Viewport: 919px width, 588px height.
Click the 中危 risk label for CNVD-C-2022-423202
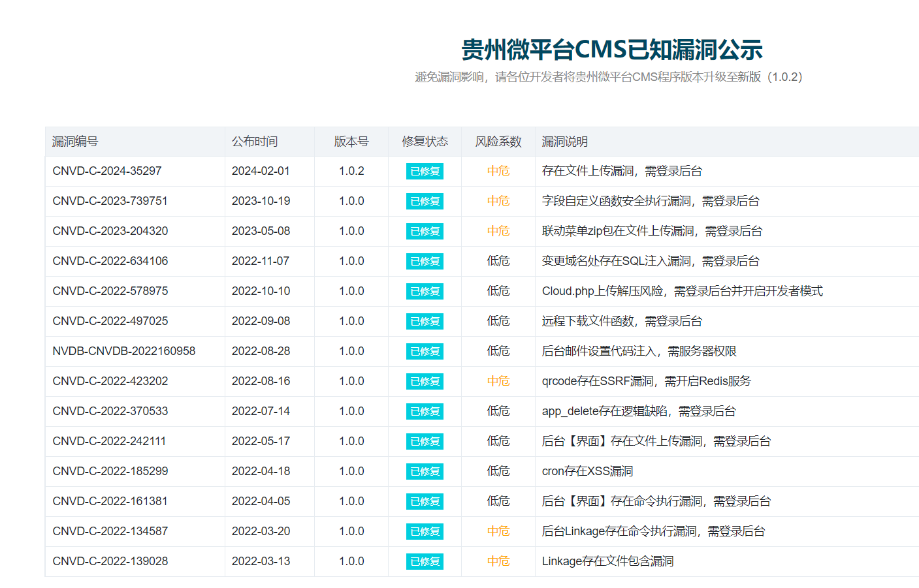click(498, 381)
